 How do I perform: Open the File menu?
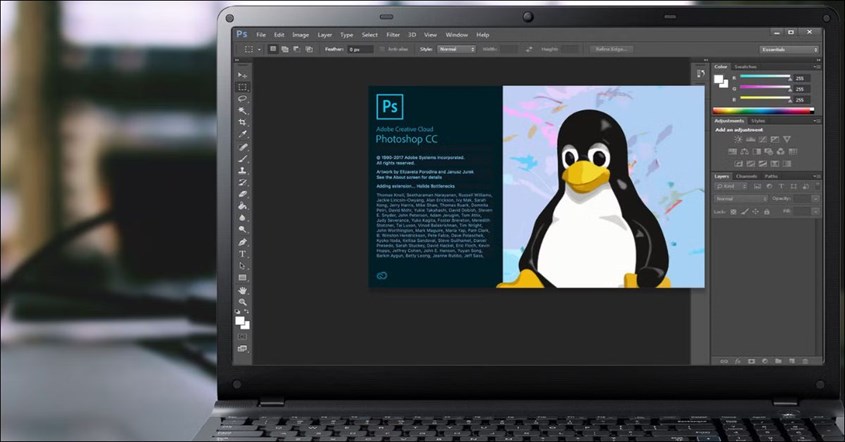point(261,34)
